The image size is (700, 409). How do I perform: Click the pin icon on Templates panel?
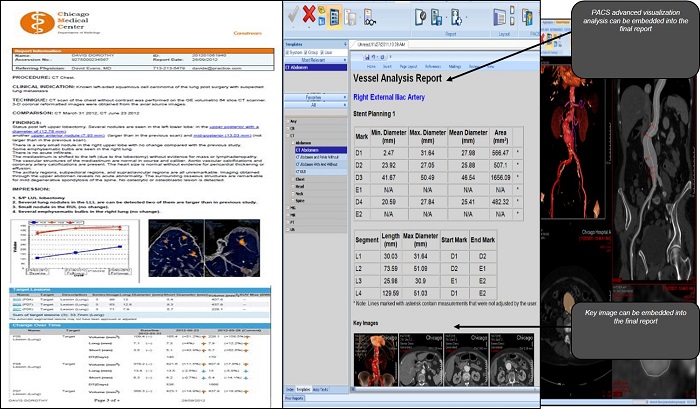[x=344, y=45]
